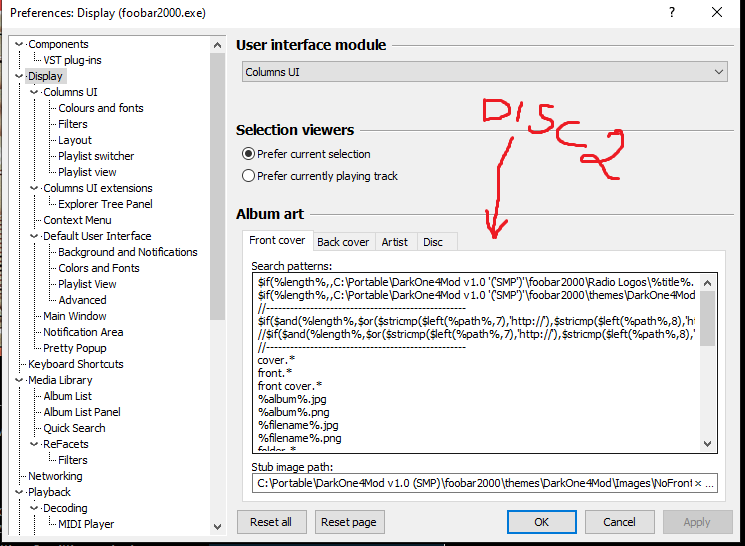The height and width of the screenshot is (546, 745).
Task: Select Colours and fonts tree item
Action: 101,108
